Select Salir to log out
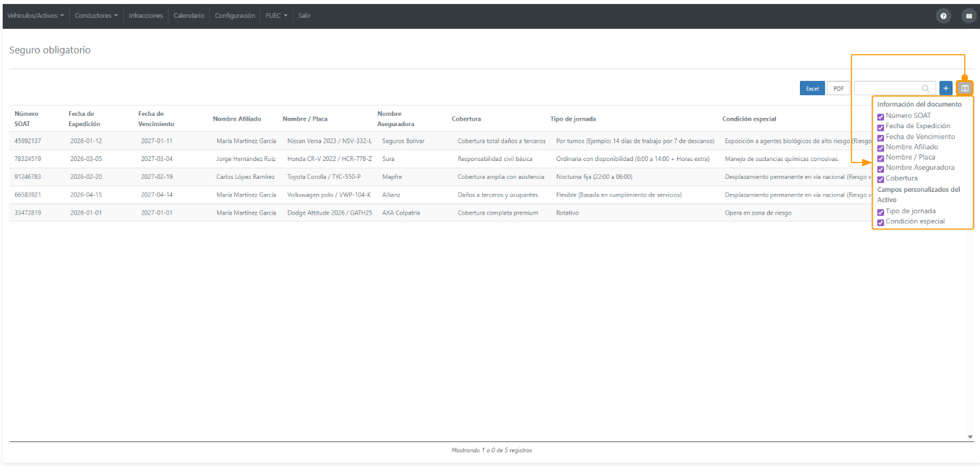Screen dimensions: 980x466 pyautogui.click(x=304, y=16)
